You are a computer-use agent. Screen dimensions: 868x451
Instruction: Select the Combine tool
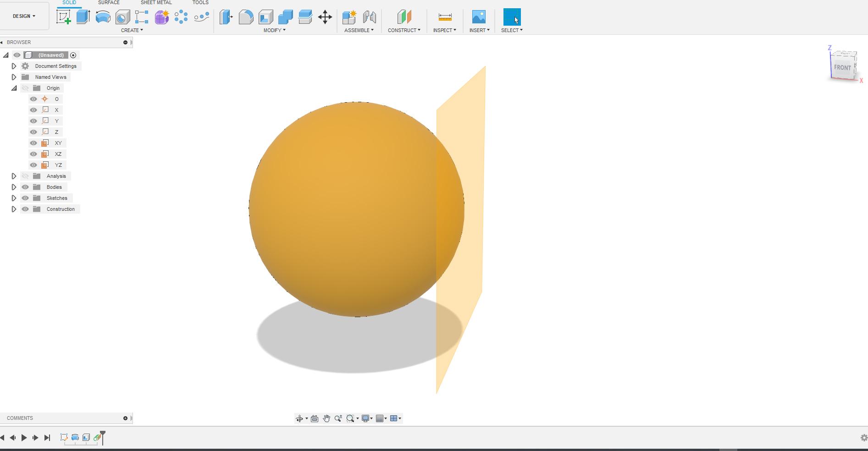pos(286,17)
